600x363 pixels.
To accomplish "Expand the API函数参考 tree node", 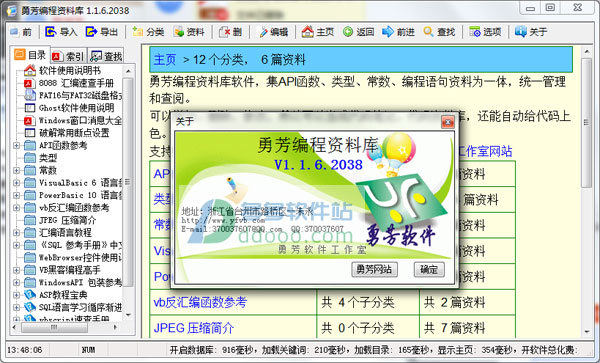I will [x=16, y=145].
